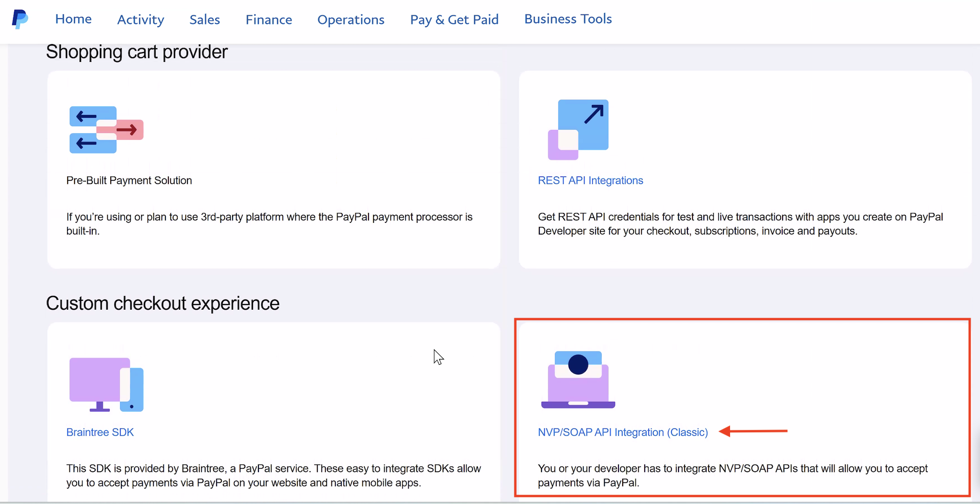Open the REST API Integrations link
Image resolution: width=980 pixels, height=504 pixels.
tap(590, 181)
